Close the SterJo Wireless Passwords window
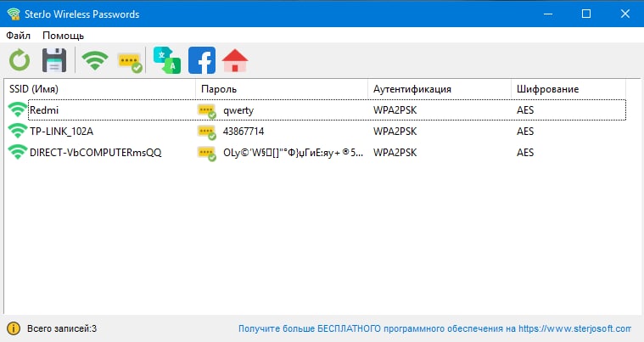The image size is (644, 342). 625,14
